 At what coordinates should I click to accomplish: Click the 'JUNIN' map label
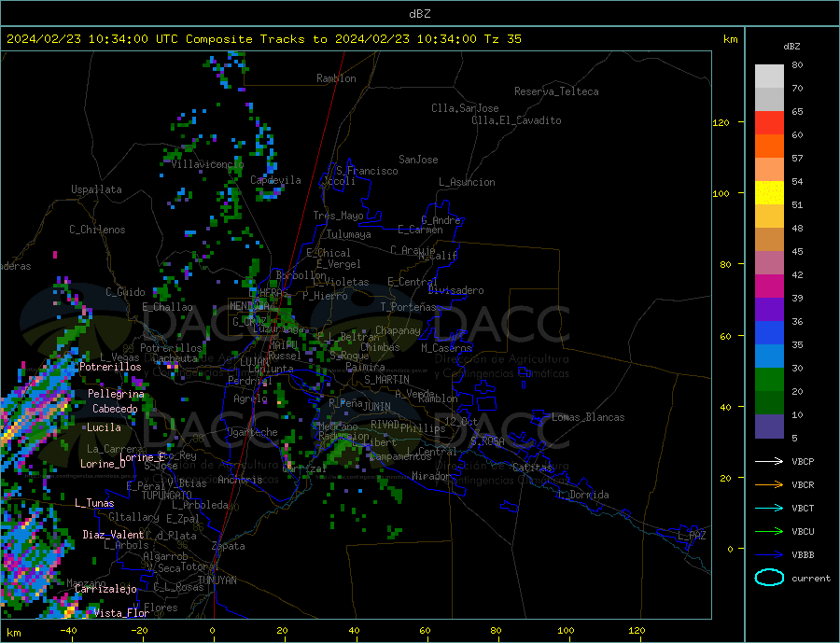click(x=377, y=407)
